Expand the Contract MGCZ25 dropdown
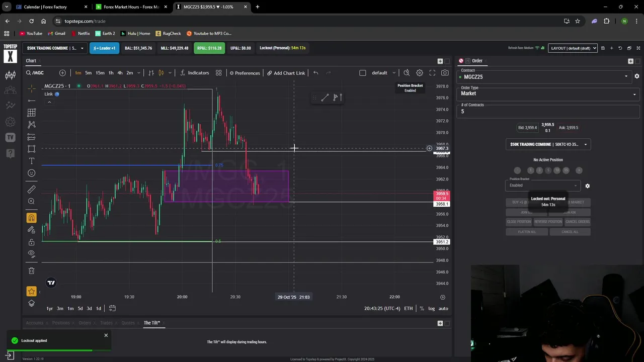644x362 pixels. point(545,77)
